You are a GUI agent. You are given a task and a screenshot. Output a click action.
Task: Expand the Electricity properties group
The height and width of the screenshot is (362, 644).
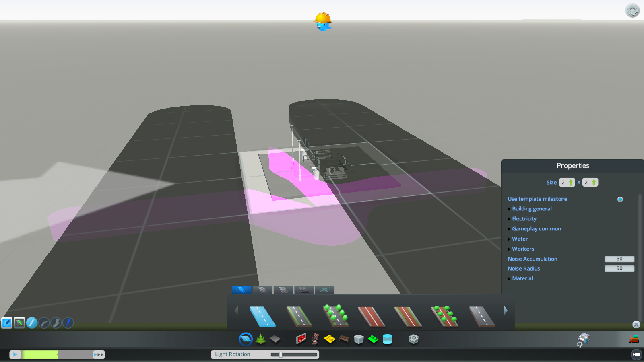tap(524, 219)
